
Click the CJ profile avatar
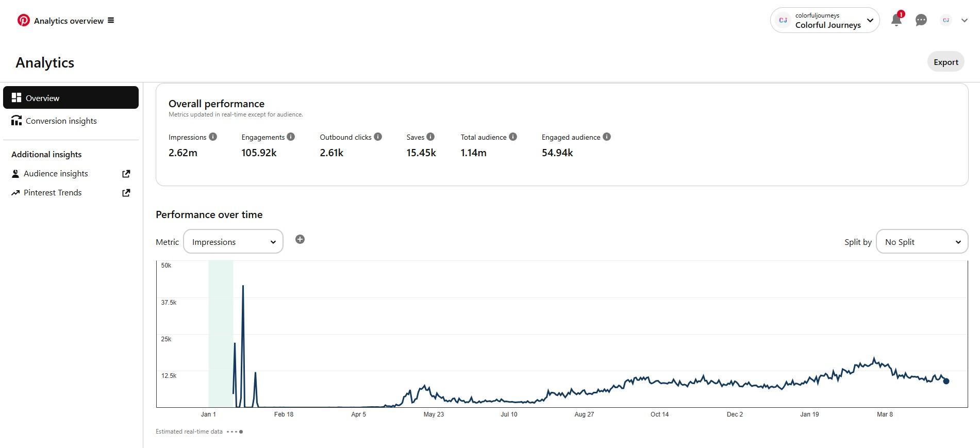pos(946,20)
